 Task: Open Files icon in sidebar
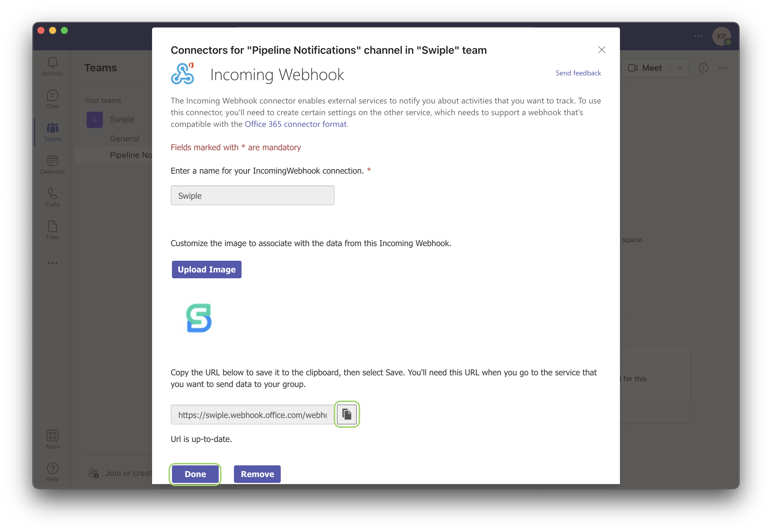[x=52, y=230]
